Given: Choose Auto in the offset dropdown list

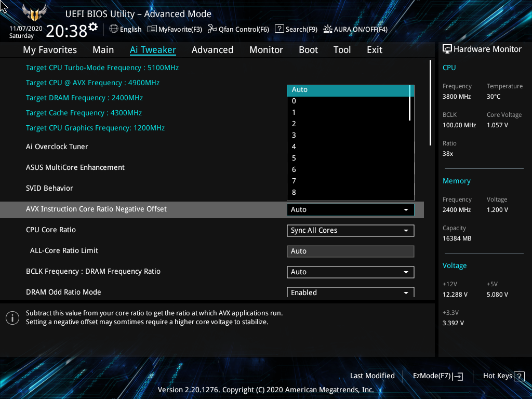Looking at the screenshot, I should pos(348,90).
